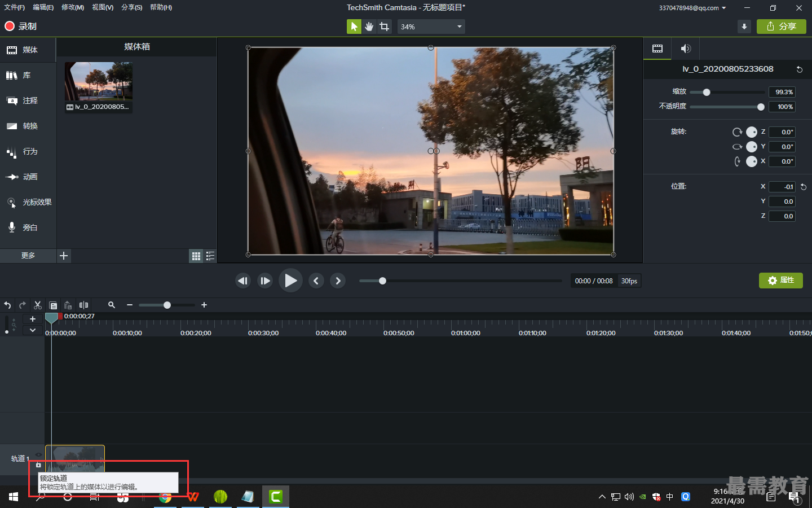Go to previous marker with left chevron
Viewport: 812px width, 508px height.
pos(316,281)
